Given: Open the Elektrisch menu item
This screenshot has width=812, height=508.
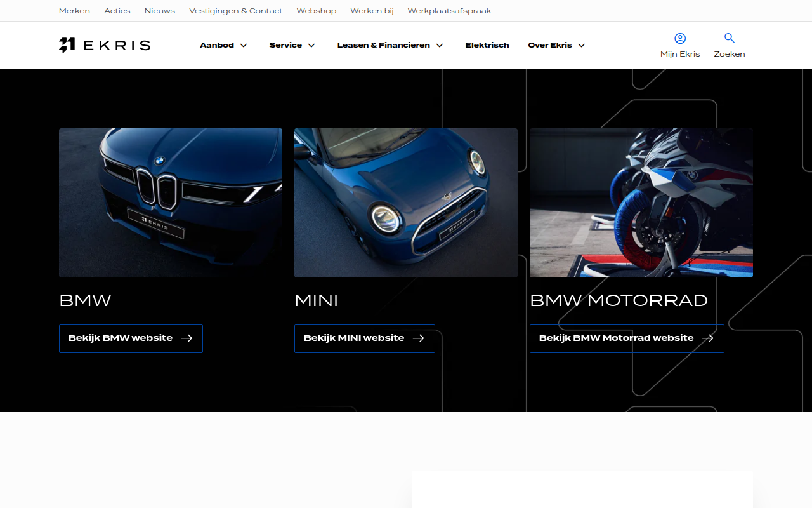Looking at the screenshot, I should coord(487,45).
